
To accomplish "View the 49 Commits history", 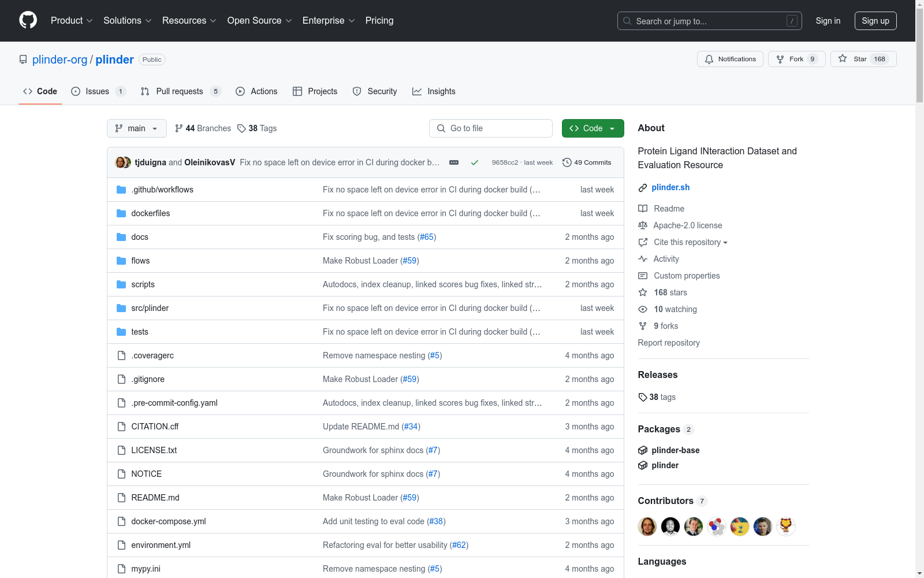I will [587, 162].
